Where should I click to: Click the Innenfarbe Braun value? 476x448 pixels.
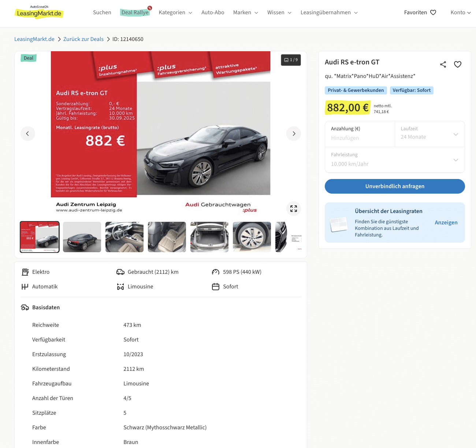(x=131, y=442)
